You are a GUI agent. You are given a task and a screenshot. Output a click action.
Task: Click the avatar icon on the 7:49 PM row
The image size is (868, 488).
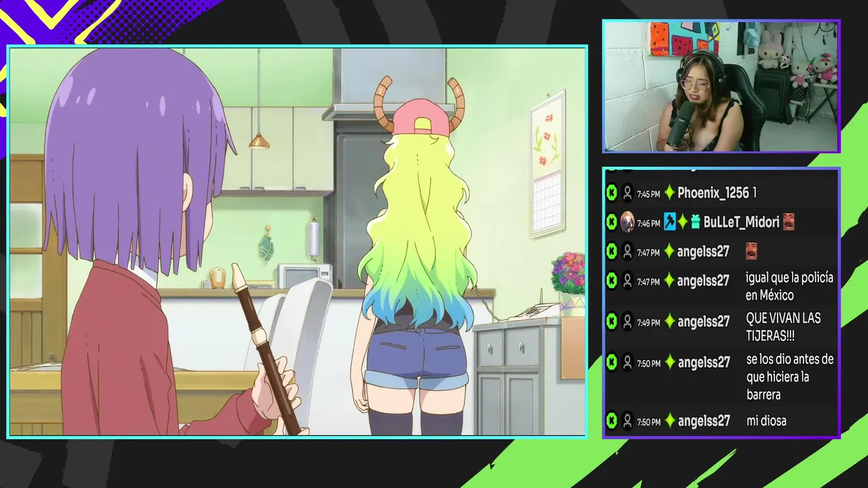627,322
